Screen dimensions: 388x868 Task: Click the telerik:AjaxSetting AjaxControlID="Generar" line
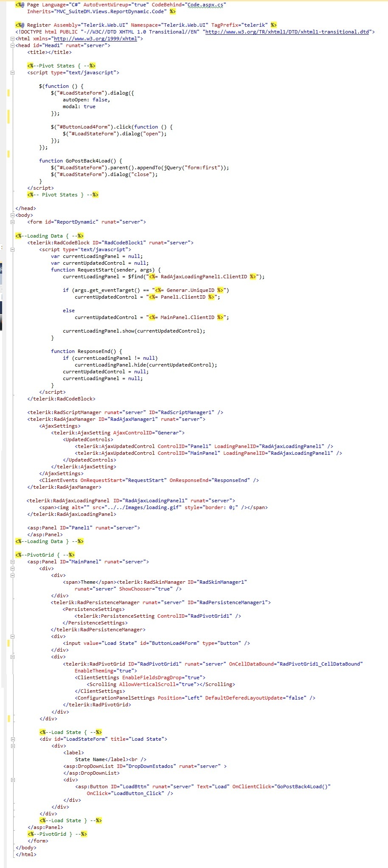point(118,433)
